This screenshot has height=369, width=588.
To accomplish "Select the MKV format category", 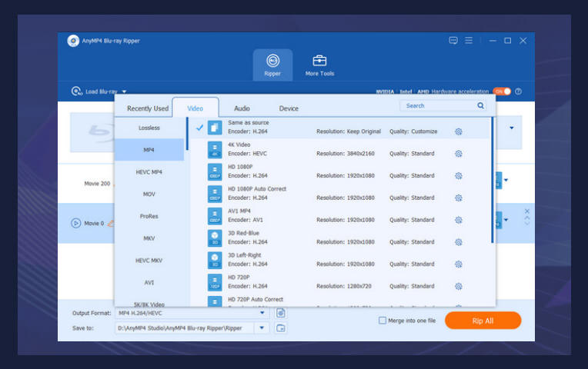I will pos(149,238).
